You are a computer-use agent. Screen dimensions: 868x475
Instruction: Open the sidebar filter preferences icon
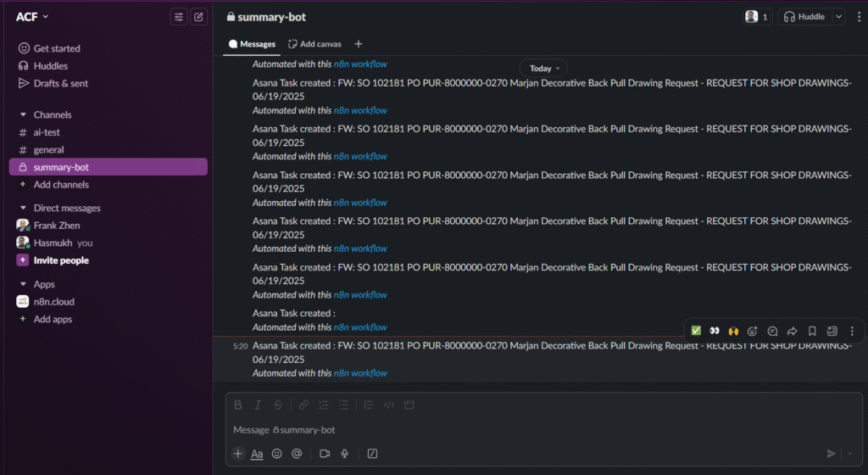coord(179,17)
